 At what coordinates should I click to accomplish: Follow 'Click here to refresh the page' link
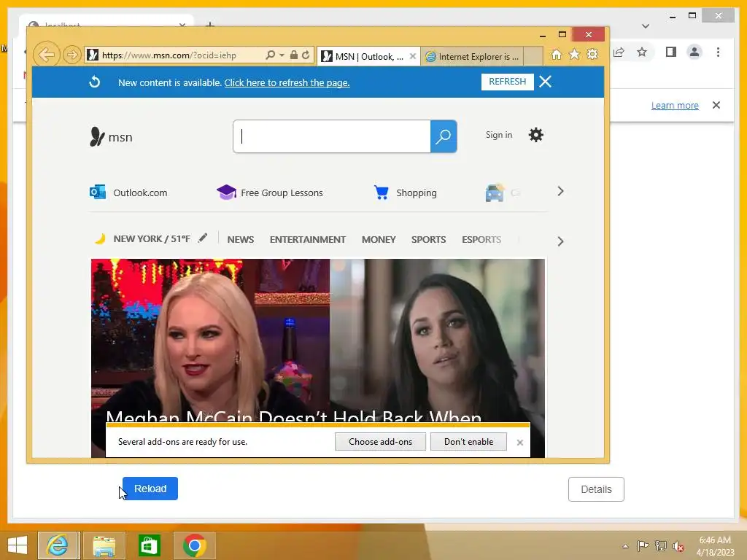[x=287, y=83]
